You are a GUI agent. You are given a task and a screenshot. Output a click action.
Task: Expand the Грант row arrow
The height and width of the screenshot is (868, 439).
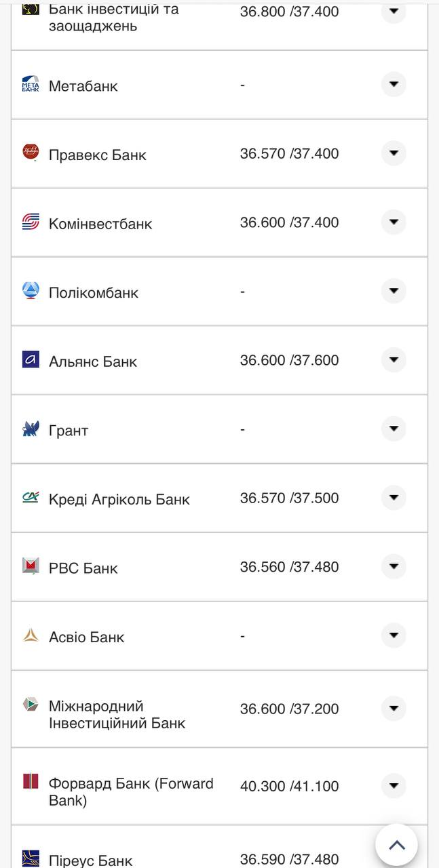point(394,429)
